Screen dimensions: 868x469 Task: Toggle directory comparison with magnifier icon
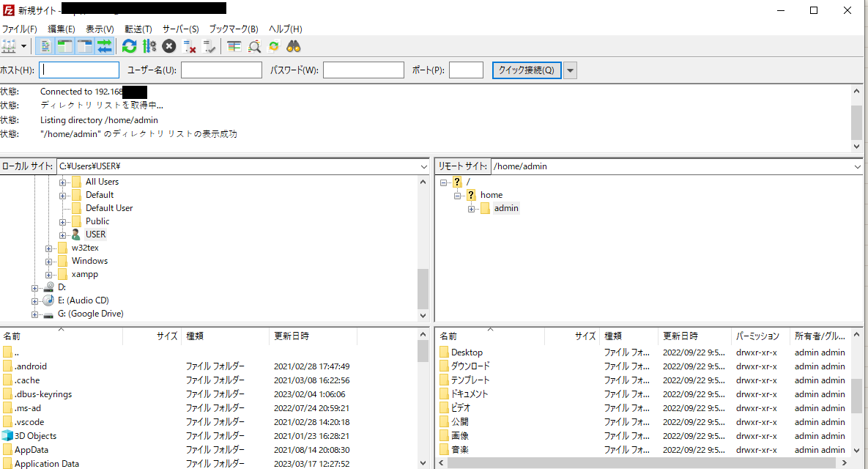tap(254, 46)
